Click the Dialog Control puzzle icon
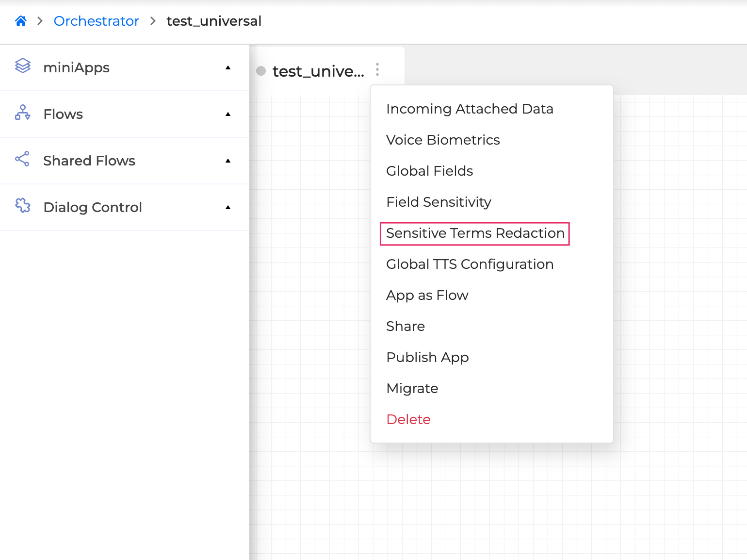The width and height of the screenshot is (747, 560). (x=22, y=207)
